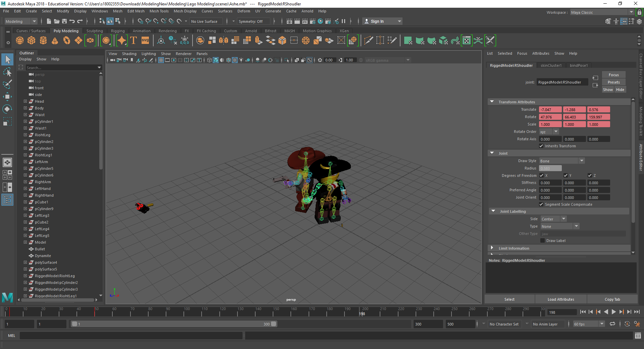Expand the Head node in Outliner
644x349 pixels.
click(25, 101)
